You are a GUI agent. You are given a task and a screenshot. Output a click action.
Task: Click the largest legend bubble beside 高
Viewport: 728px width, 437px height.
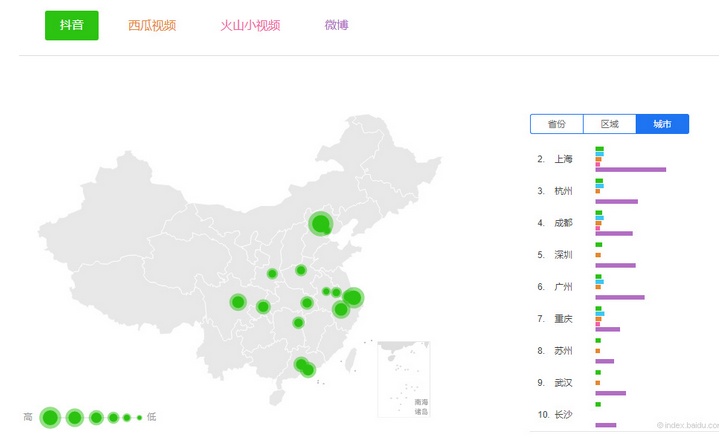[x=50, y=417]
